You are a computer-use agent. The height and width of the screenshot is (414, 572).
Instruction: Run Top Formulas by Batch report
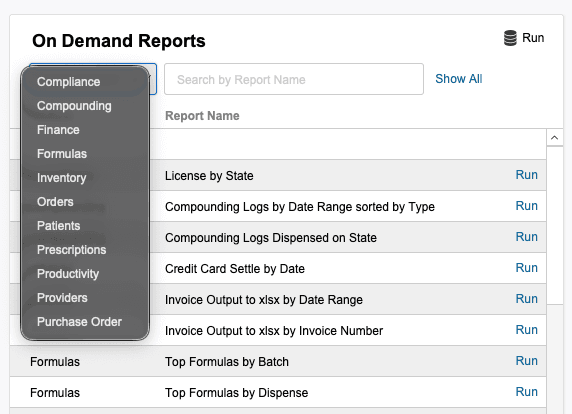click(x=526, y=361)
